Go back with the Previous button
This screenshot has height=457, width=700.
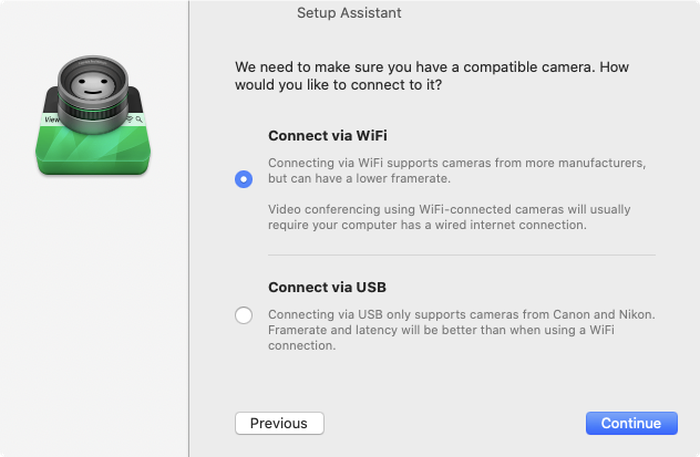click(x=279, y=423)
